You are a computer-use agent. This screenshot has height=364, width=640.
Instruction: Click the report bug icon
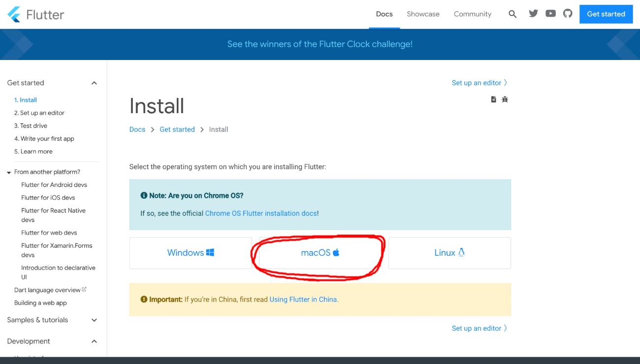coord(505,99)
